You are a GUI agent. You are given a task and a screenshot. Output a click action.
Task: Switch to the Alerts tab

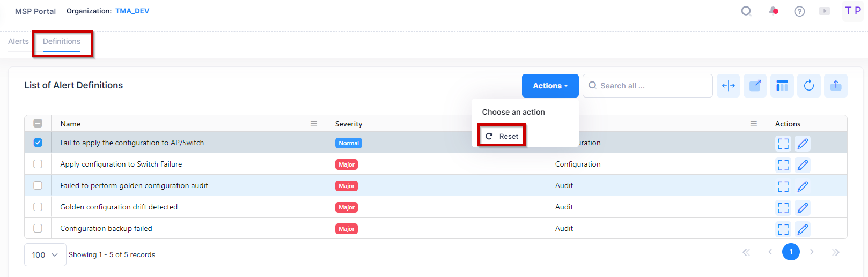click(18, 42)
